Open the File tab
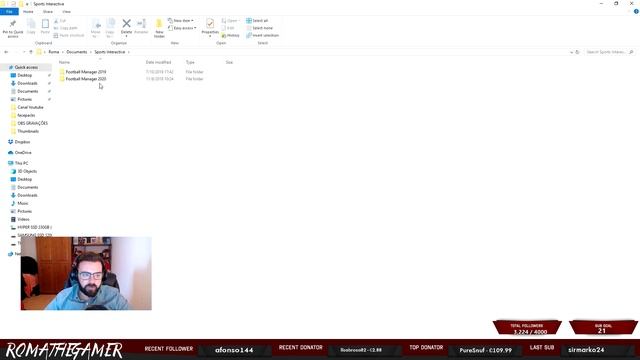This screenshot has width=640, height=360. (9, 12)
